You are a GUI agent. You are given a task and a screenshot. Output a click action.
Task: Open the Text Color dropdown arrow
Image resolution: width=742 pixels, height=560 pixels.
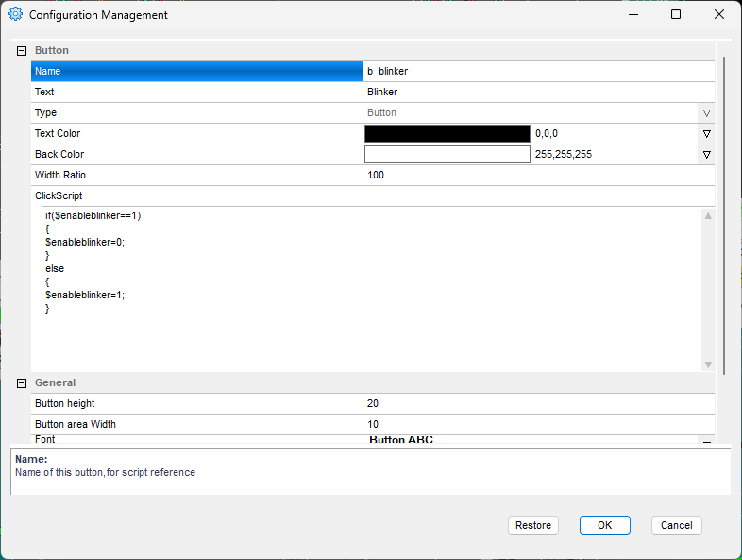tap(706, 134)
